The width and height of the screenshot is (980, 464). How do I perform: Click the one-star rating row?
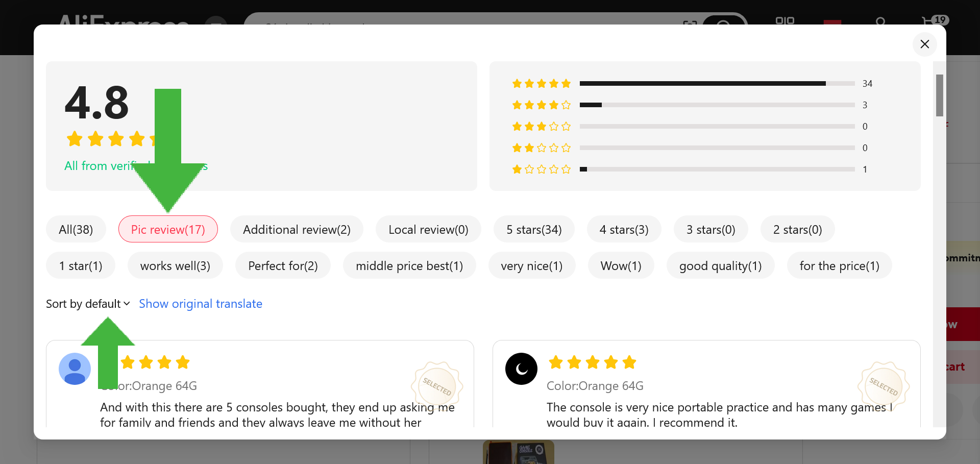717,169
